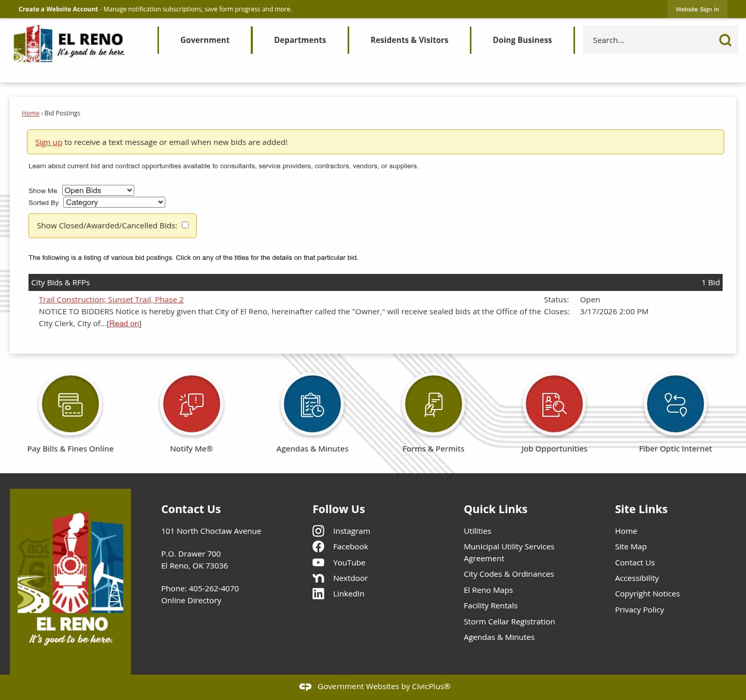This screenshot has height=700, width=746.
Task: Select the Notify Me® circular icon
Action: [191, 404]
